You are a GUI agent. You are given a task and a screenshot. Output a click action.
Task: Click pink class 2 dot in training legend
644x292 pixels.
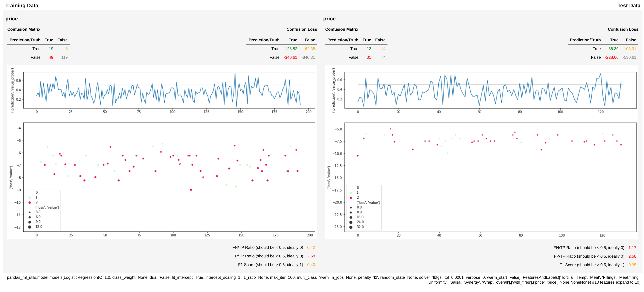tap(30, 202)
